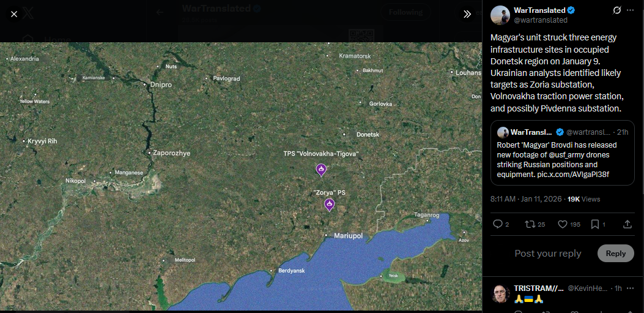644x313 pixels.
Task: Click TRISTRAM's profile avatar
Action: click(x=500, y=293)
